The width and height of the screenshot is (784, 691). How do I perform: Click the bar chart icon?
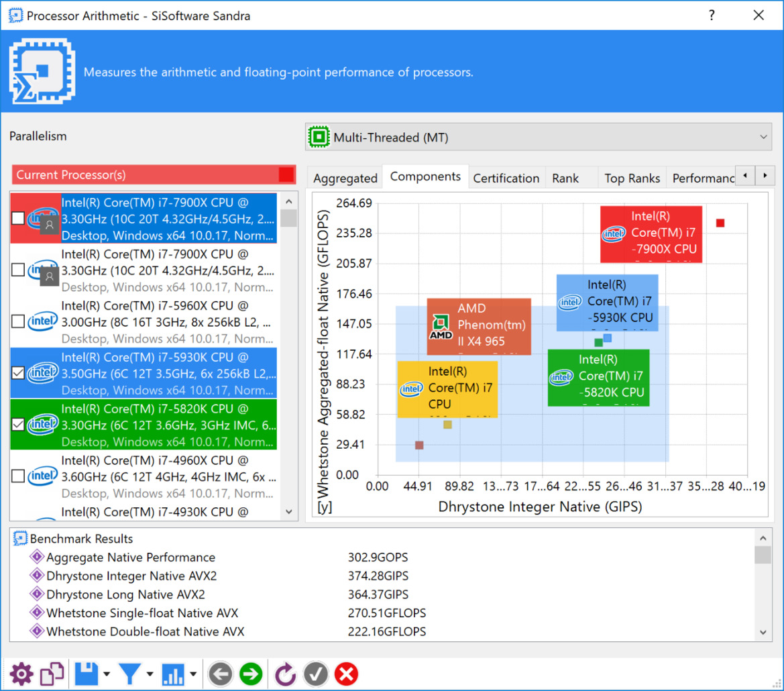[173, 674]
